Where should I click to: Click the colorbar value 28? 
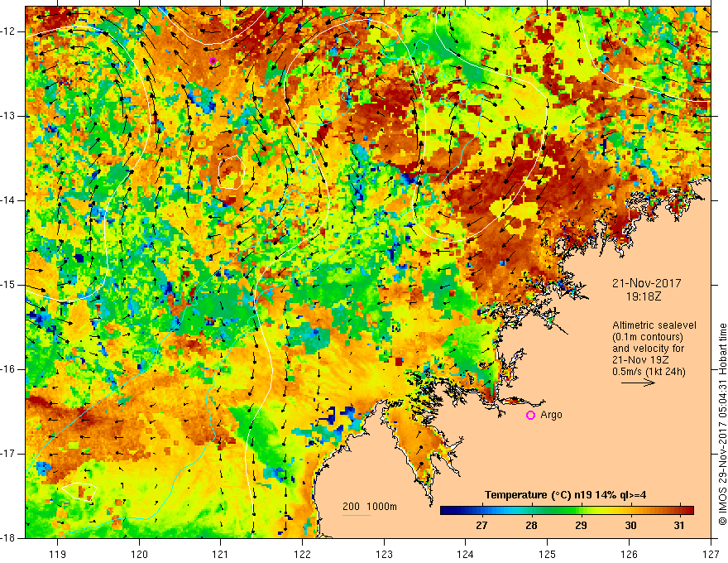[531, 526]
